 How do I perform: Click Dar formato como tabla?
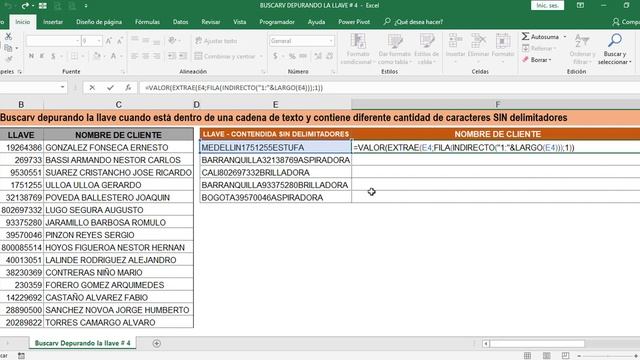click(395, 49)
